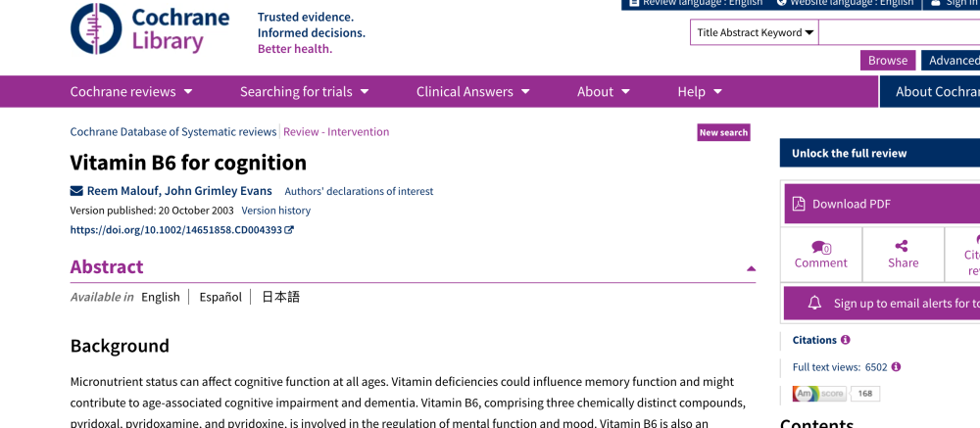Click the Comment speech bubble icon
The image size is (980, 428).
[x=820, y=248]
